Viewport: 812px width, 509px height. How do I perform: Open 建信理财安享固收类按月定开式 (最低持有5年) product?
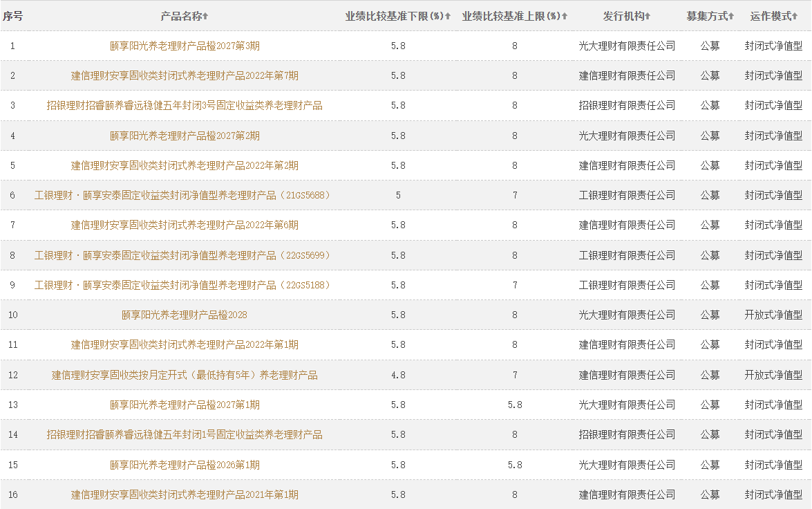pos(185,376)
